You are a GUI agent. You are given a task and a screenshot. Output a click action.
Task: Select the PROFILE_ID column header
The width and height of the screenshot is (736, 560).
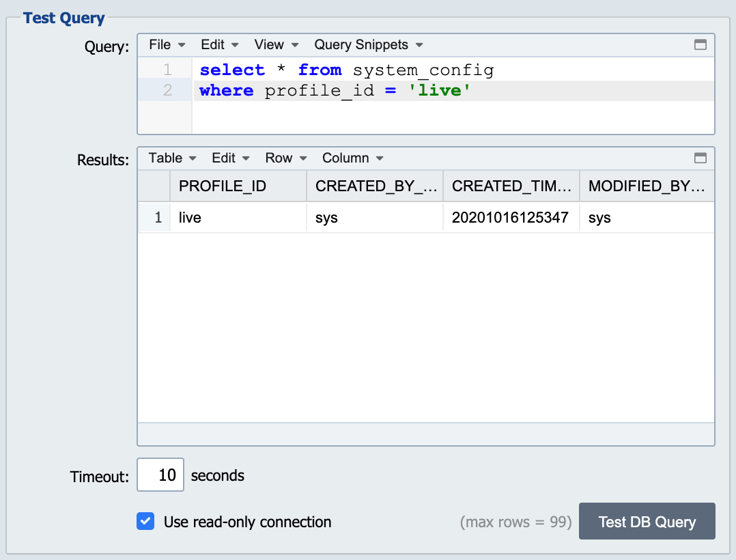pyautogui.click(x=238, y=186)
